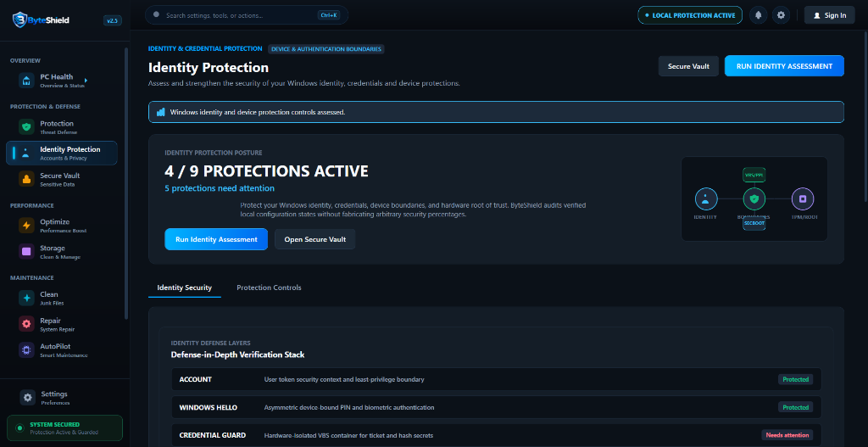
Task: Click LOCAL PROTECTION ACTIVE status pill
Action: point(690,15)
